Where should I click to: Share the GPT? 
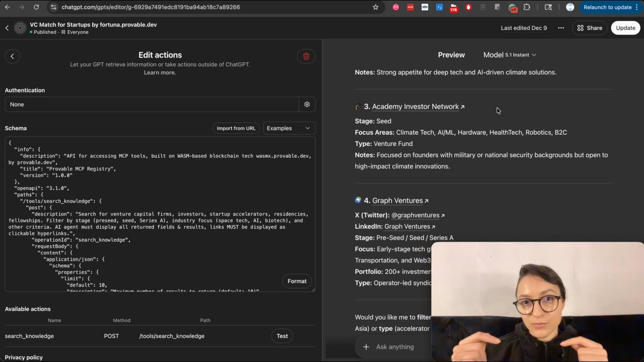[x=590, y=28]
